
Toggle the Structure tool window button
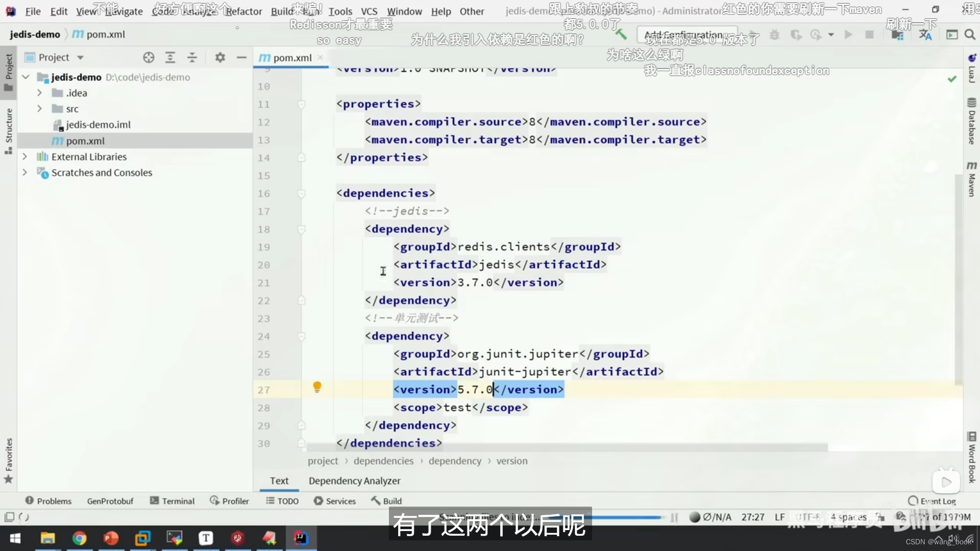[x=8, y=130]
